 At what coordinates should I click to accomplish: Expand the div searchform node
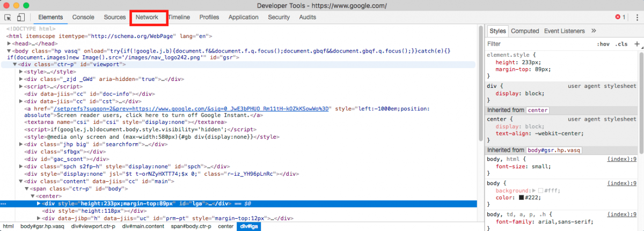pos(21,144)
